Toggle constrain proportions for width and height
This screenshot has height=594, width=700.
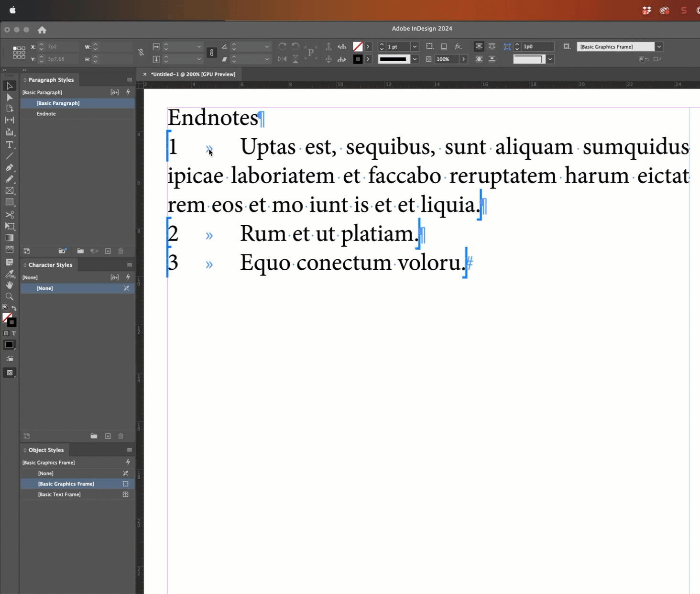coord(141,53)
